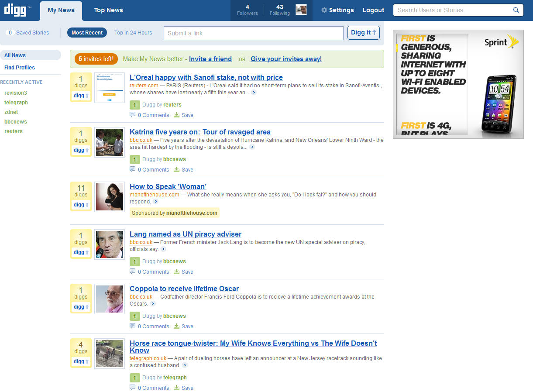Switch to Top News tab
The height and width of the screenshot is (392, 533).
tap(109, 10)
